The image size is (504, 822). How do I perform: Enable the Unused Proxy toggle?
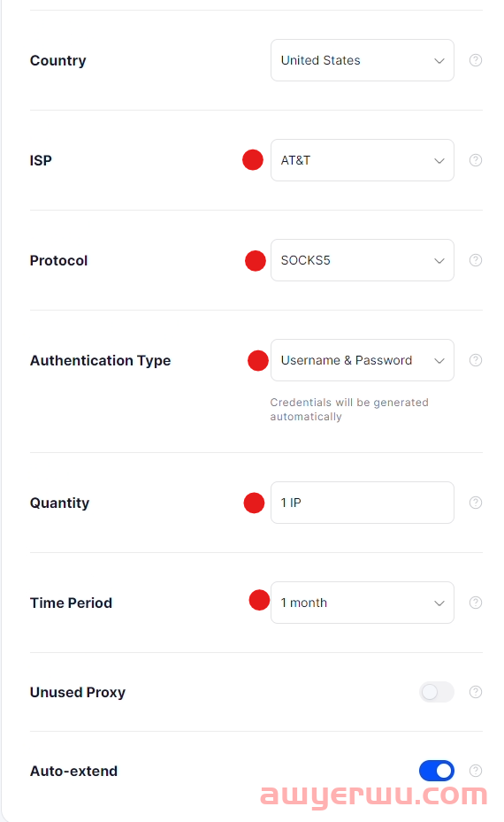(437, 692)
